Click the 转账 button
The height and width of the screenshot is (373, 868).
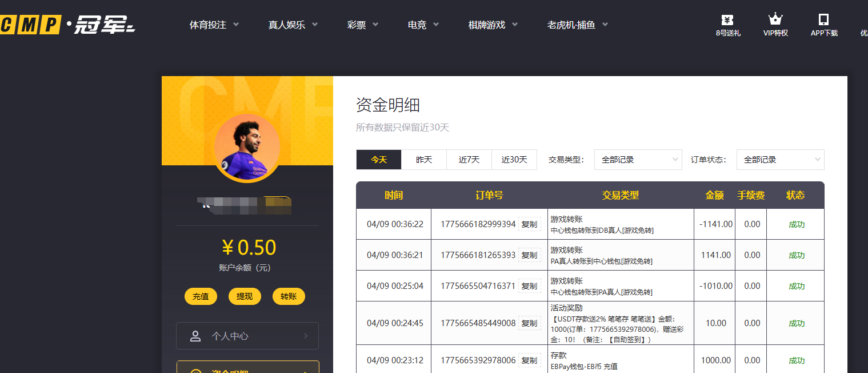pos(289,296)
